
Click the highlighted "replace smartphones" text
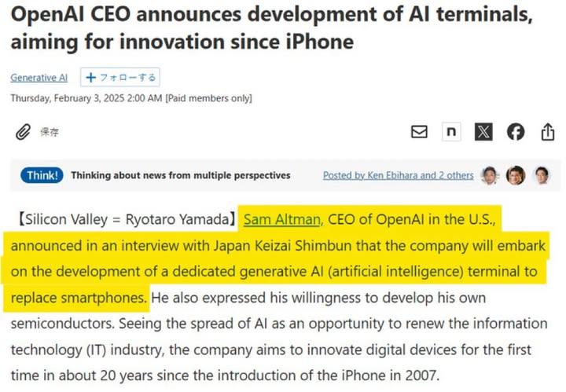79,299
